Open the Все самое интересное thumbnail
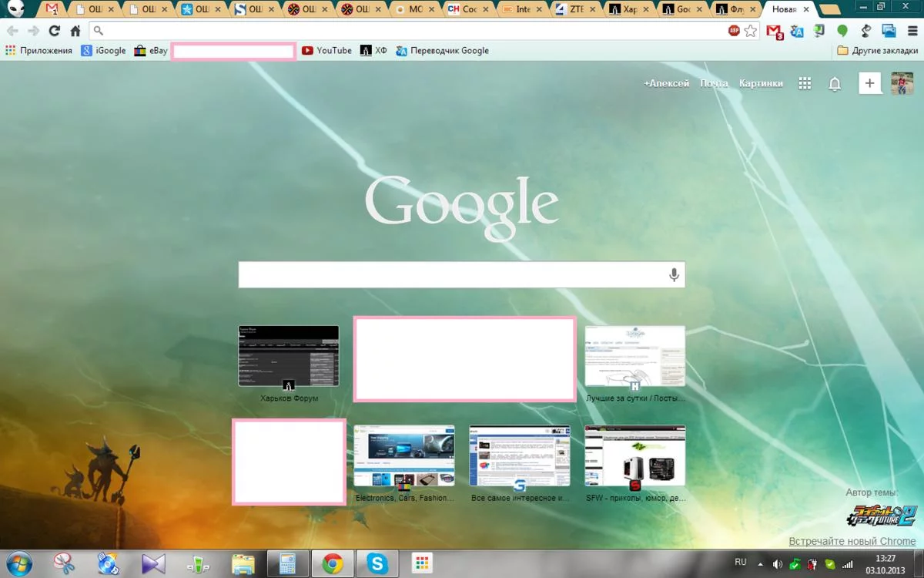This screenshot has width=924, height=578. pyautogui.click(x=520, y=456)
